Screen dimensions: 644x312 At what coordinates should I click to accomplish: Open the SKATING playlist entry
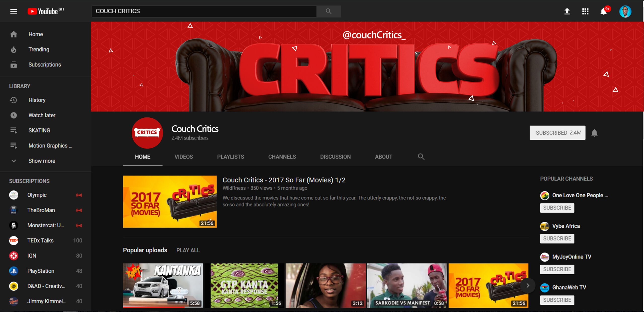click(x=39, y=130)
